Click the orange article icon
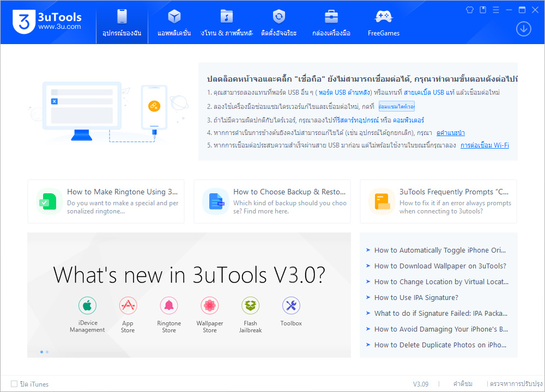545x392 pixels. tap(382, 202)
